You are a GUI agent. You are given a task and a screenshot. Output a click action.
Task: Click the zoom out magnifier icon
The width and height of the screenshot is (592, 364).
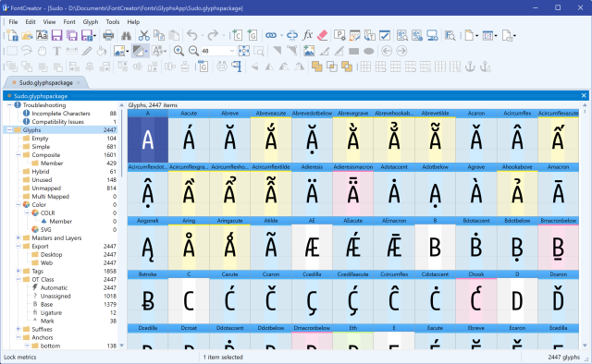click(193, 51)
